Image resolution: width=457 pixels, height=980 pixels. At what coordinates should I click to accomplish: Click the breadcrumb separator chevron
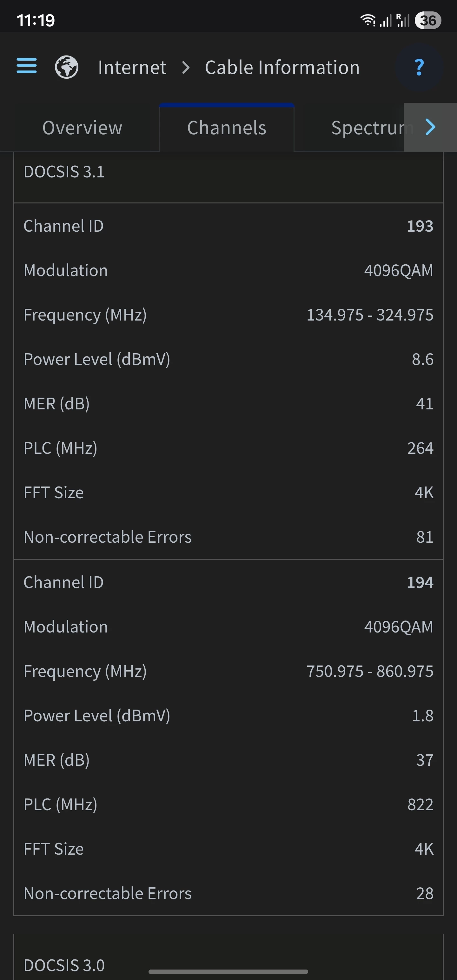tap(186, 68)
